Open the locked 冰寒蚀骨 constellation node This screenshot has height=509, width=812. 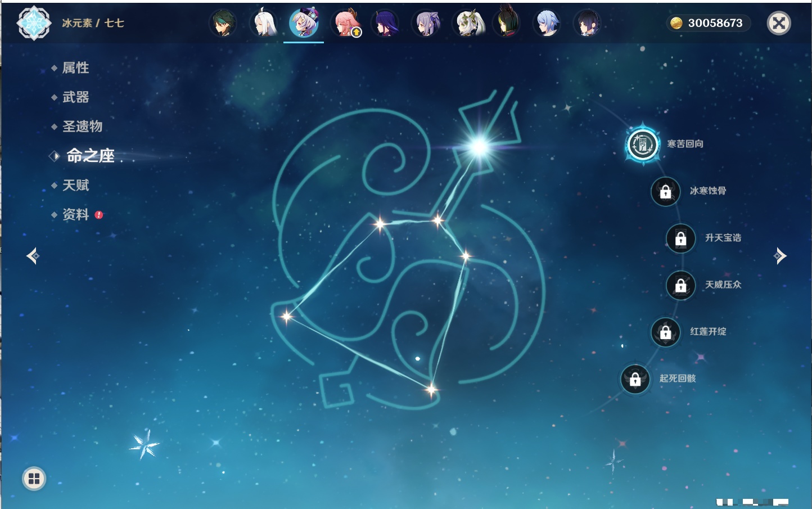pos(666,192)
